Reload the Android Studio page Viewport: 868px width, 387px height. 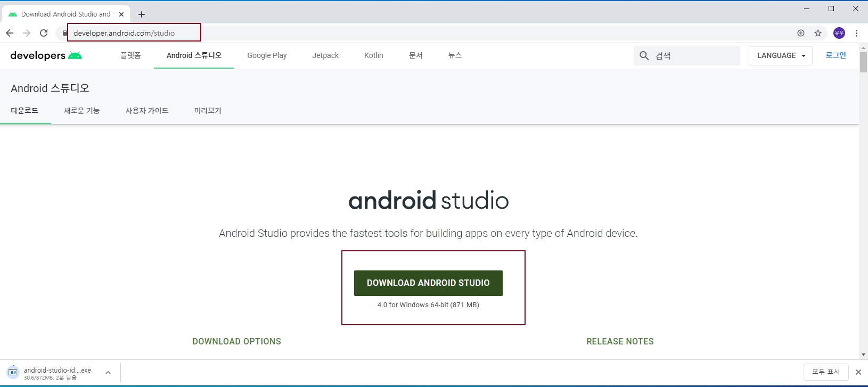(44, 33)
